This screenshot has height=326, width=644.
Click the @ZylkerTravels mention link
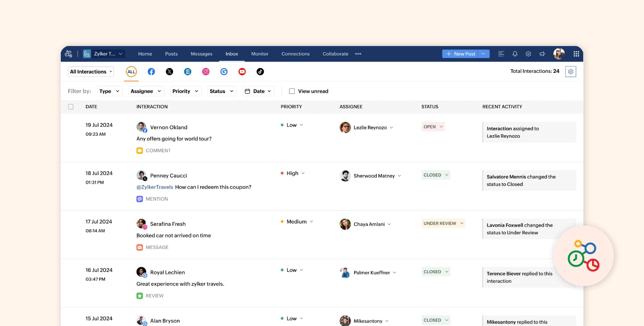click(x=155, y=187)
